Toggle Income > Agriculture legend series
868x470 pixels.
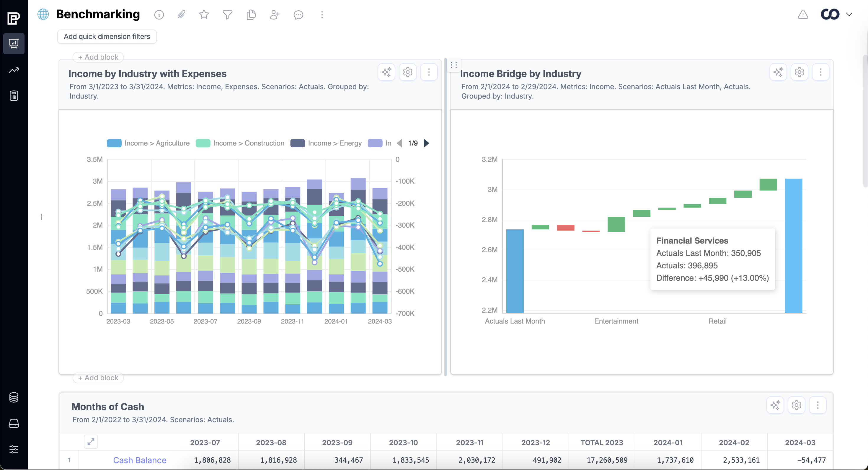coord(148,143)
